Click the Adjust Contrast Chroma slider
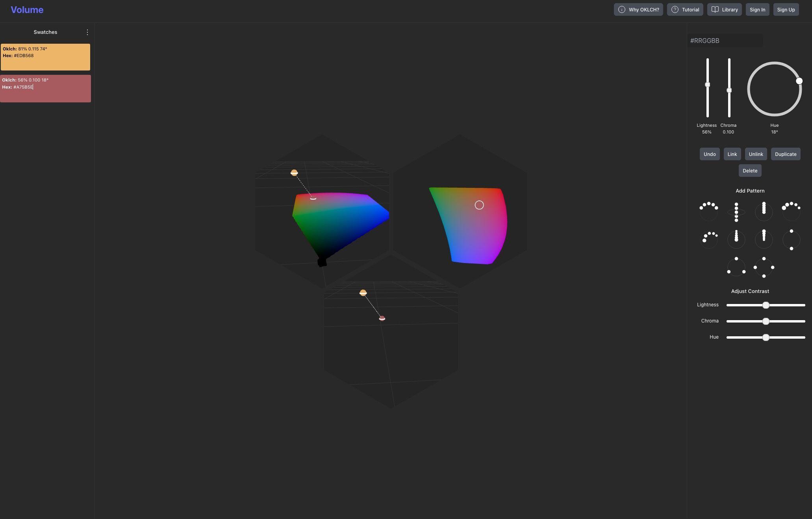This screenshot has width=812, height=519. click(x=766, y=321)
